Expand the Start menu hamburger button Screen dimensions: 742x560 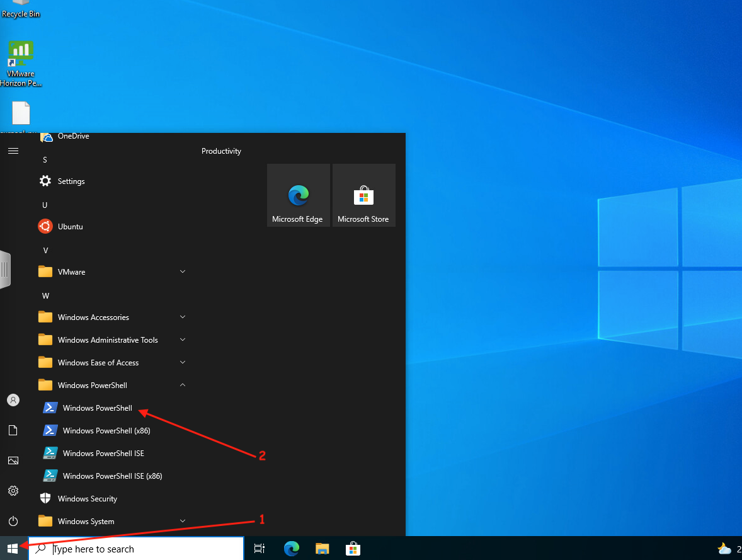coord(13,151)
